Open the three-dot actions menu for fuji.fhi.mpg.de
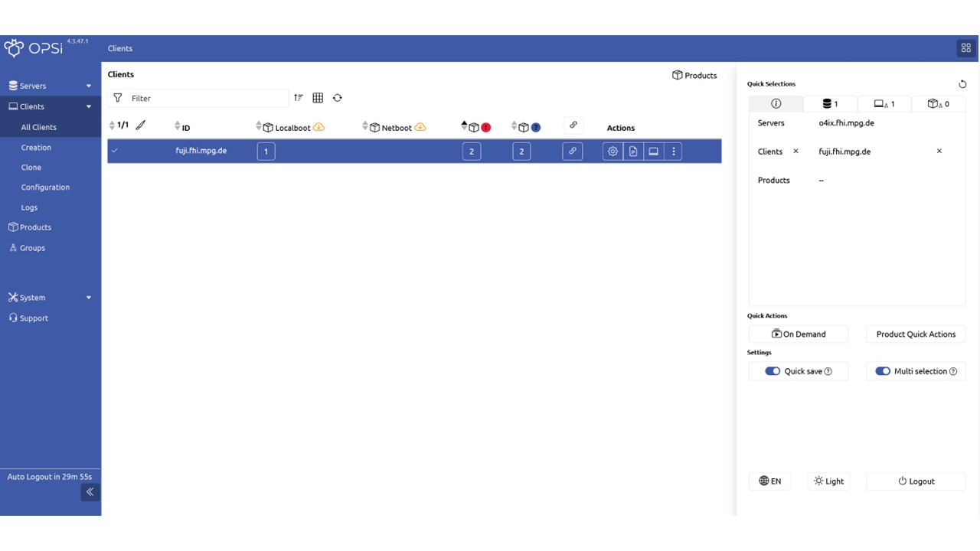 click(673, 151)
